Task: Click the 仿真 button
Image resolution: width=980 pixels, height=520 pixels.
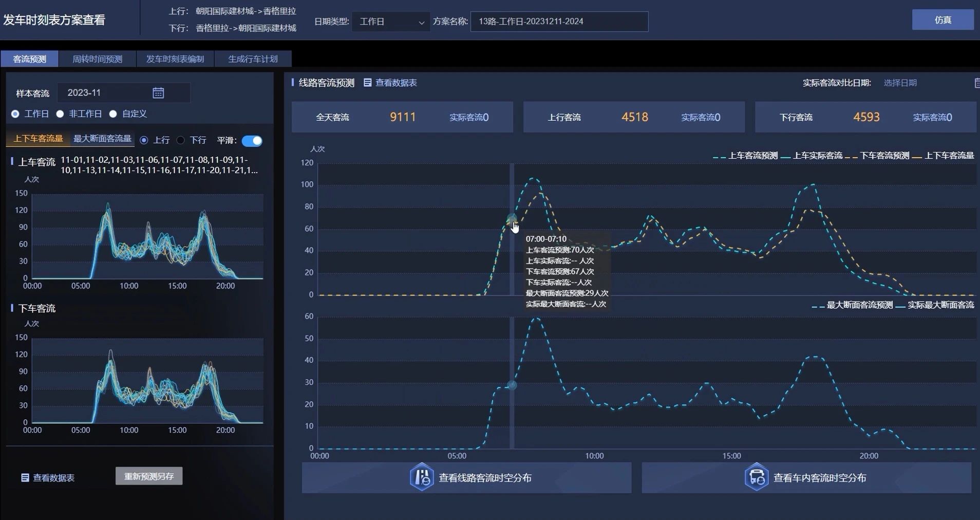Action: click(943, 20)
